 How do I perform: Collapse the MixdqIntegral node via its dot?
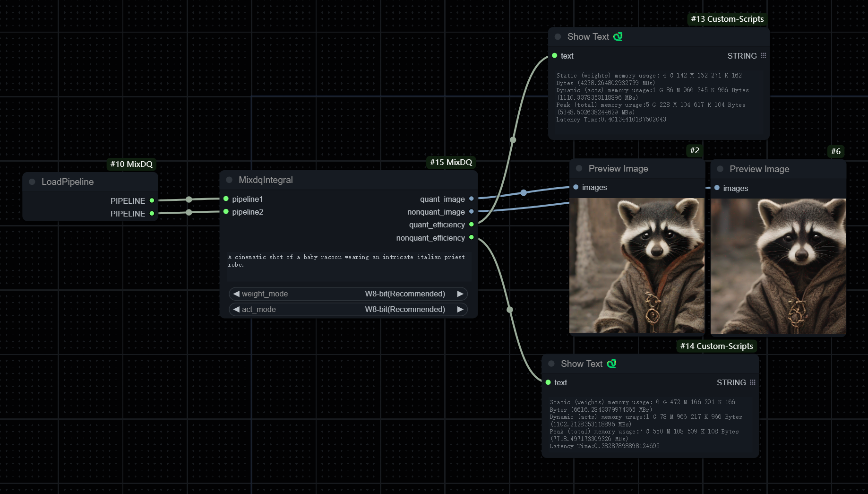click(x=229, y=180)
